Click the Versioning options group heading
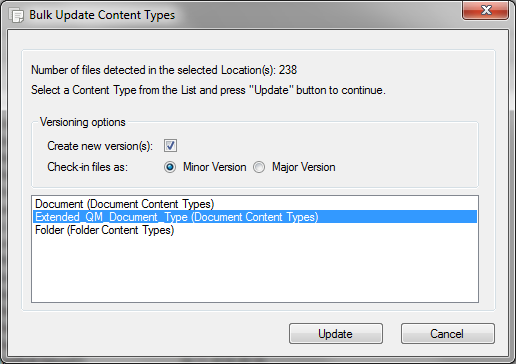 (x=83, y=122)
